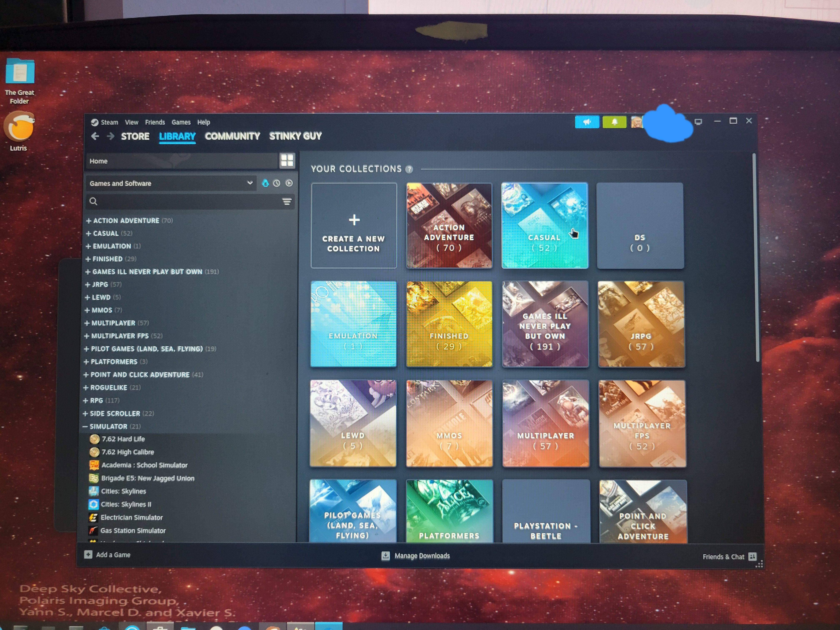Open the advanced filter options icon
This screenshot has width=840, height=630.
287,201
